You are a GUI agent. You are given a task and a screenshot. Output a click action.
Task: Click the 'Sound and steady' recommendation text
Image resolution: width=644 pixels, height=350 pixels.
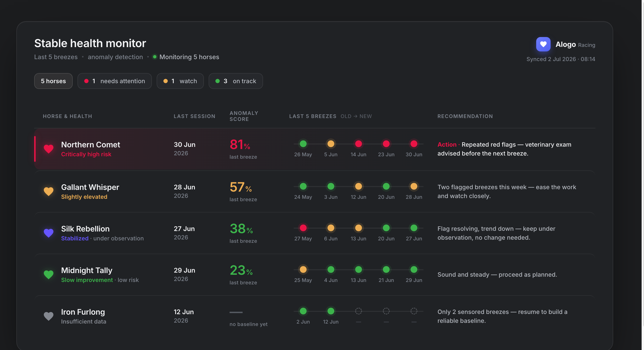pos(497,275)
